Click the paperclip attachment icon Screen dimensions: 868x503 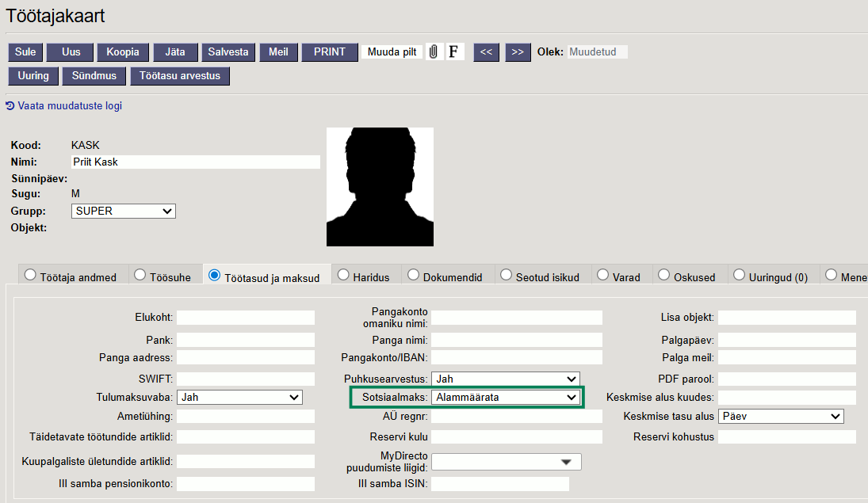coord(434,52)
